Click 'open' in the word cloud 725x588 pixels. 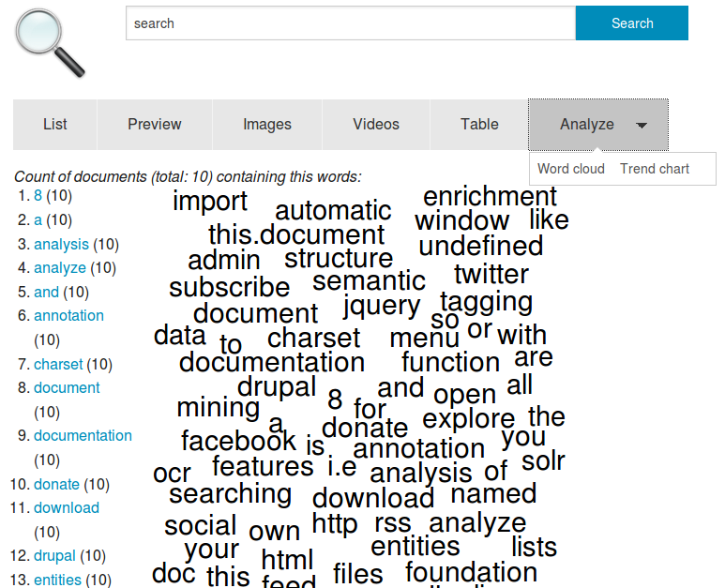(464, 396)
